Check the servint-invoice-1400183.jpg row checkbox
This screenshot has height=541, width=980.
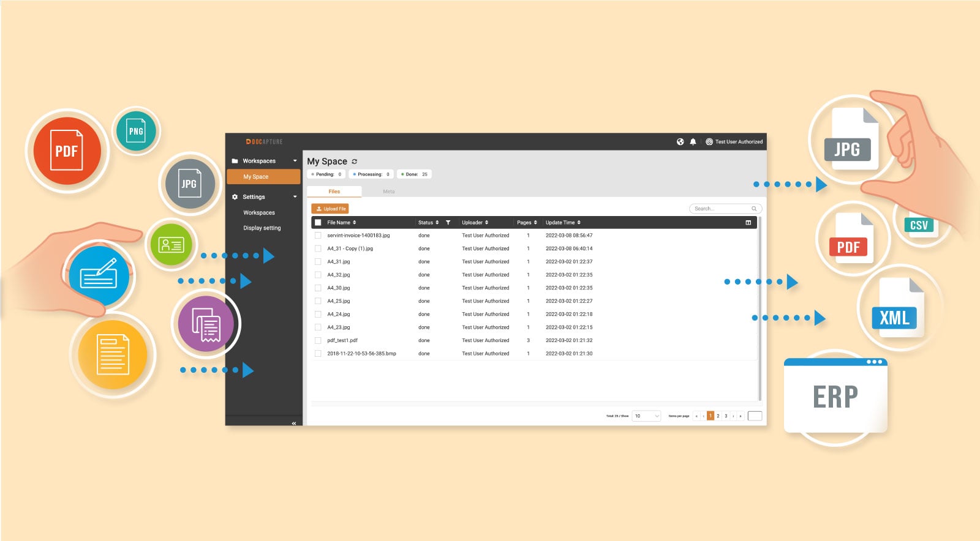pyautogui.click(x=318, y=236)
